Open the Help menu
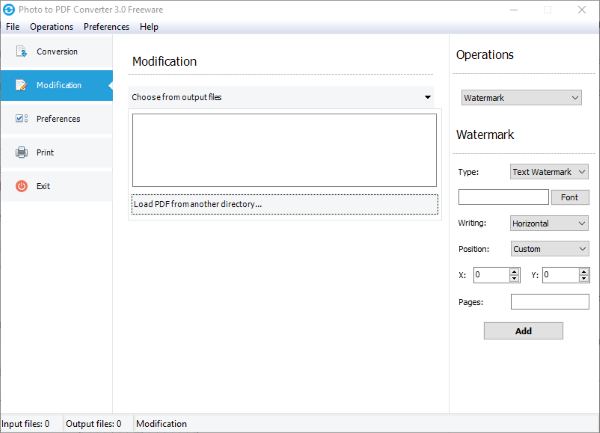This screenshot has height=433, width=600. [x=149, y=27]
